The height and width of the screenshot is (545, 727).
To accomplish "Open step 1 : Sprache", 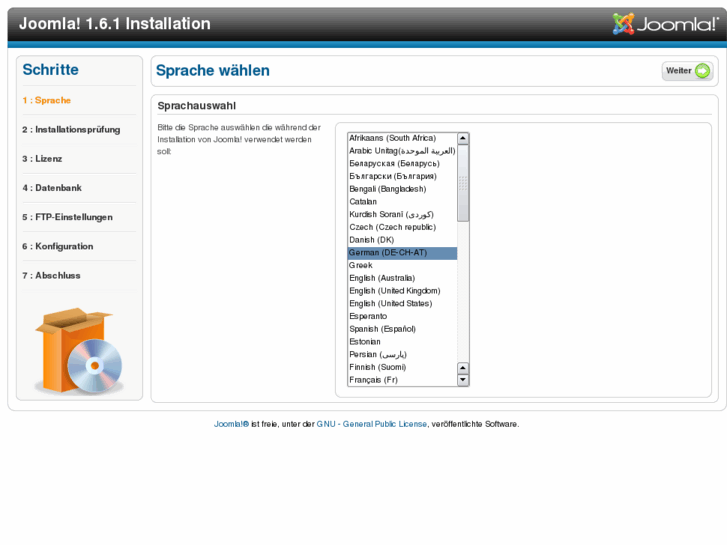I will coord(47,100).
